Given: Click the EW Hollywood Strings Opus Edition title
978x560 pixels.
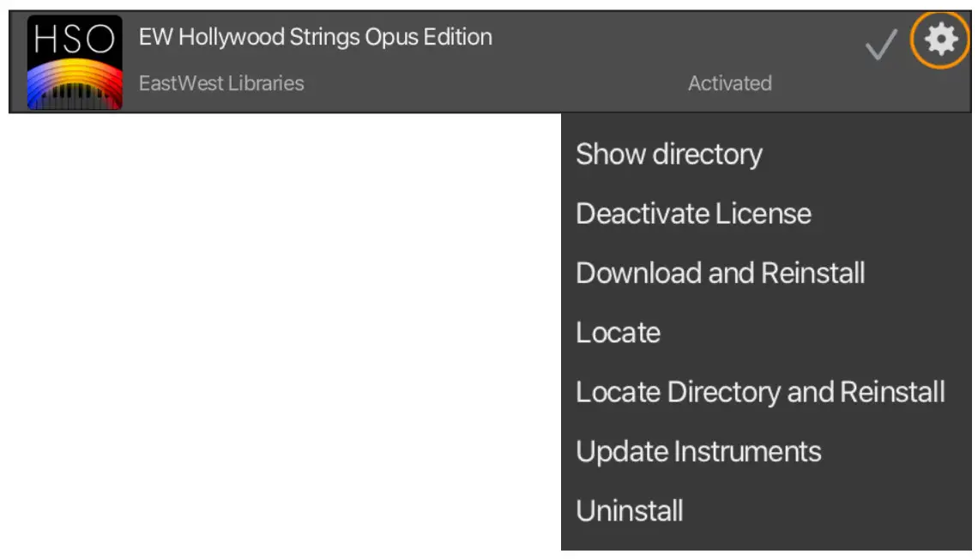Looking at the screenshot, I should [314, 36].
